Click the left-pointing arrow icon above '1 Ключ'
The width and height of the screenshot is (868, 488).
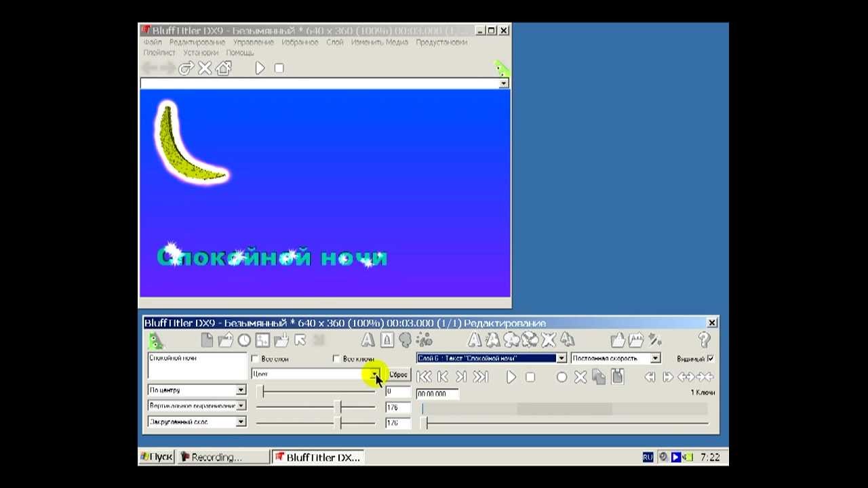click(650, 377)
